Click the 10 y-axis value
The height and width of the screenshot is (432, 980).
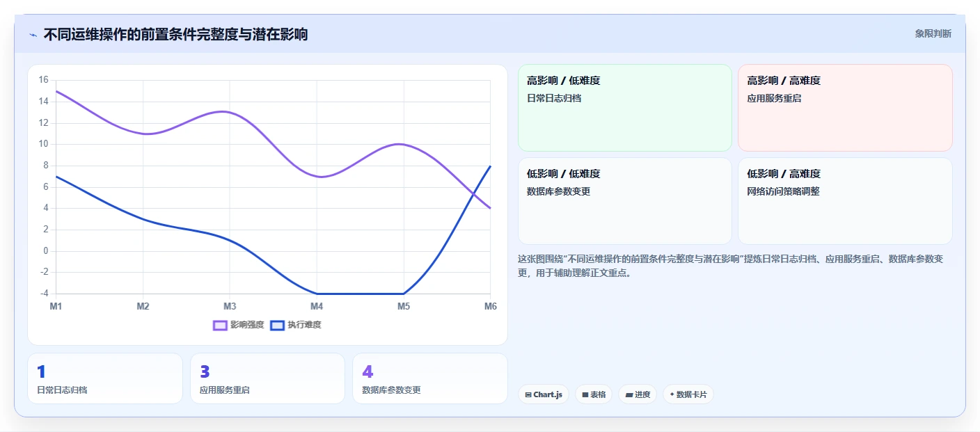(43, 144)
